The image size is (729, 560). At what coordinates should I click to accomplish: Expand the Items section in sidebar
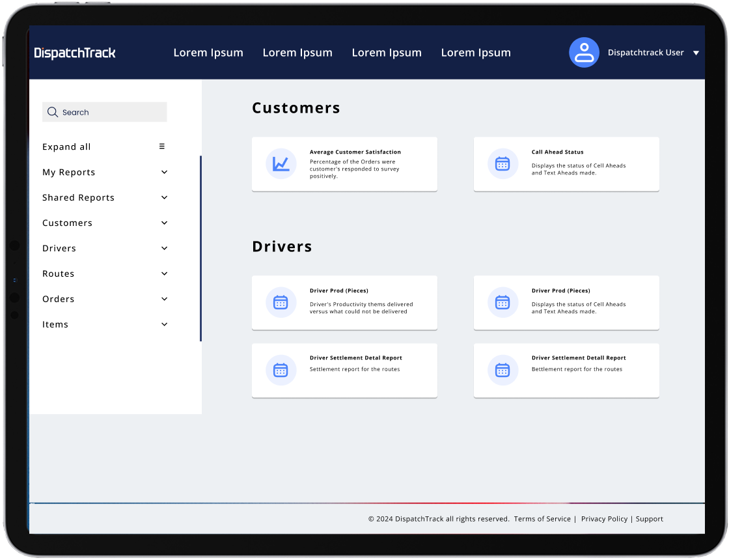point(164,324)
